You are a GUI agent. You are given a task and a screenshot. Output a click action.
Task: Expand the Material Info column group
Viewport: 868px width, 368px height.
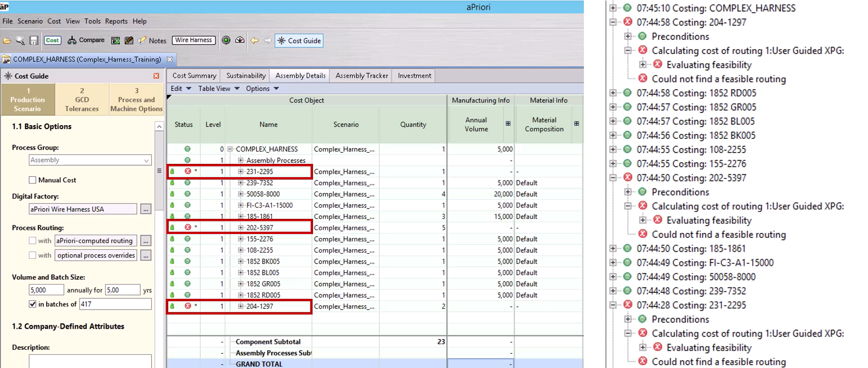pyautogui.click(x=577, y=124)
